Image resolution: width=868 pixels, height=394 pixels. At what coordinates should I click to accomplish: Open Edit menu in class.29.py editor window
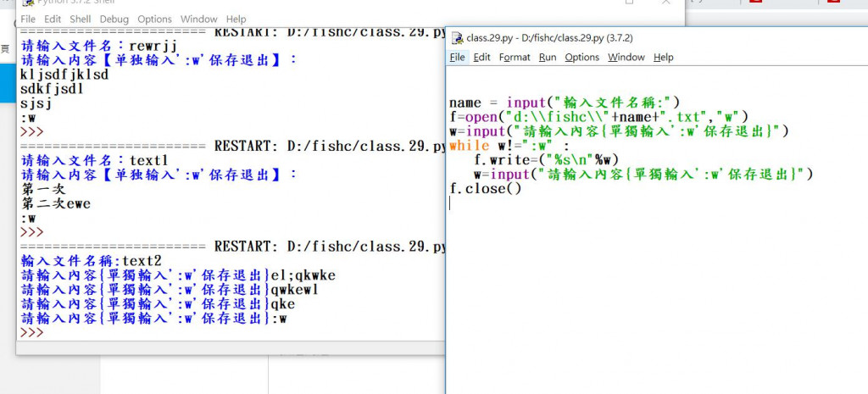tap(481, 57)
